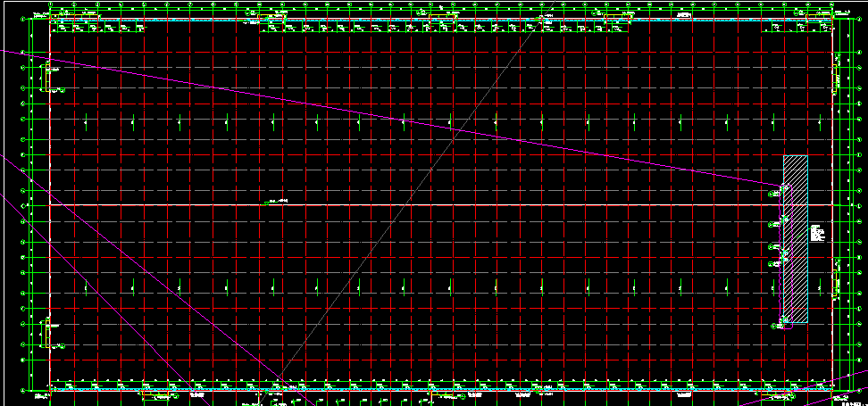Screen dimensions: 868x406
Task: Select the leftmost green marker in upper row
Action: [x=86, y=120]
